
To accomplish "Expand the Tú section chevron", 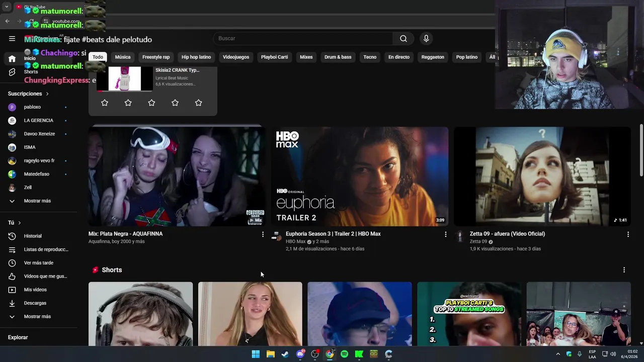I will (20, 223).
